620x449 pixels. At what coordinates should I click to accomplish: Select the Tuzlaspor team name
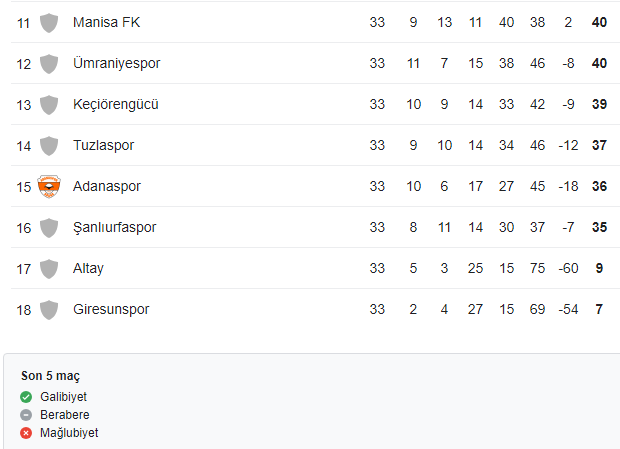(104, 145)
